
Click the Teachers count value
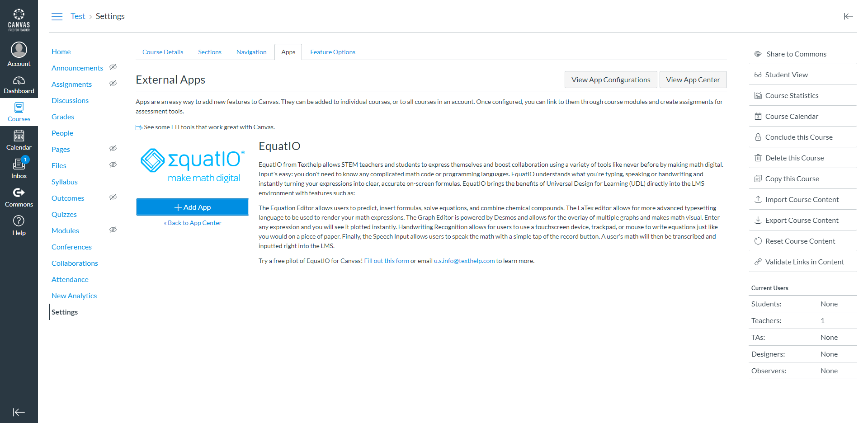[823, 320]
